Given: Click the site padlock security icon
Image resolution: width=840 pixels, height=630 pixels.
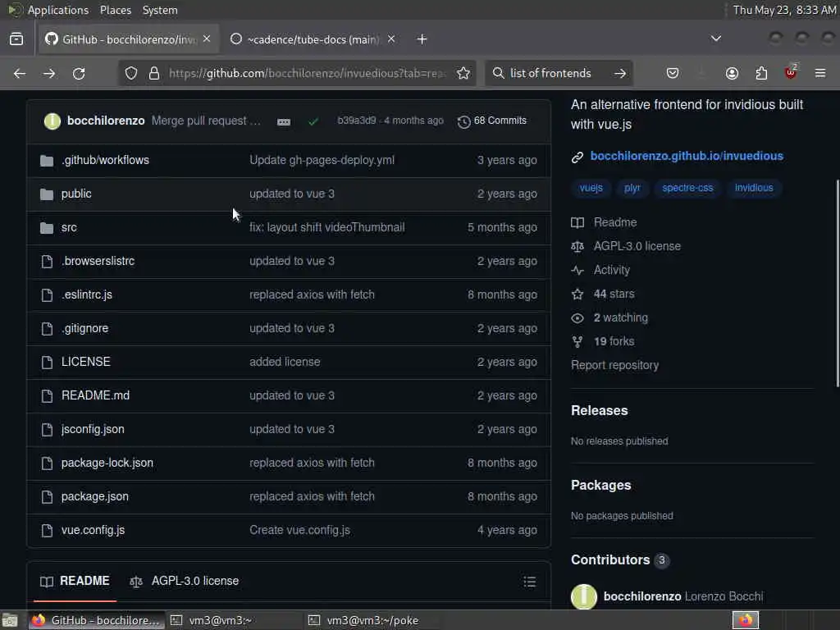Looking at the screenshot, I should [x=154, y=73].
